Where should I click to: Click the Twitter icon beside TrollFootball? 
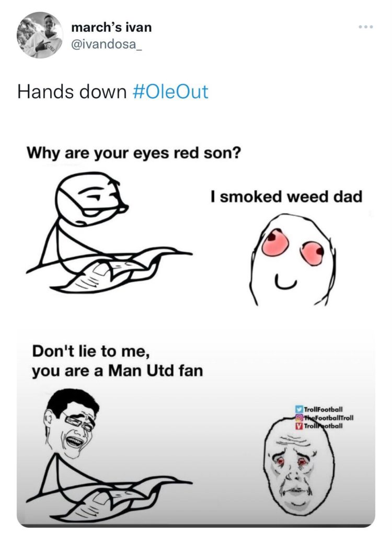[x=299, y=409]
